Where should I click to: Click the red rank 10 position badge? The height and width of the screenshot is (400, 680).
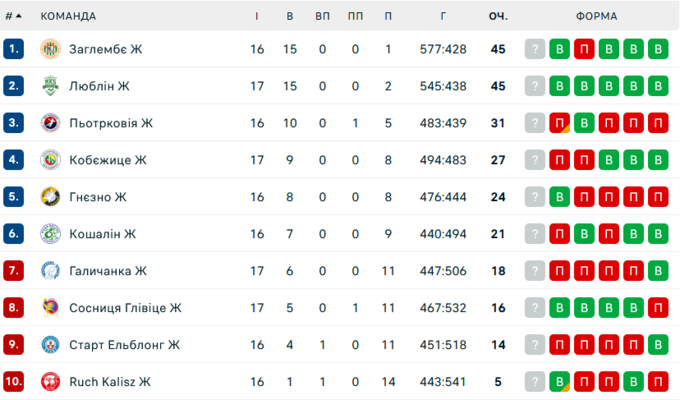pyautogui.click(x=13, y=381)
